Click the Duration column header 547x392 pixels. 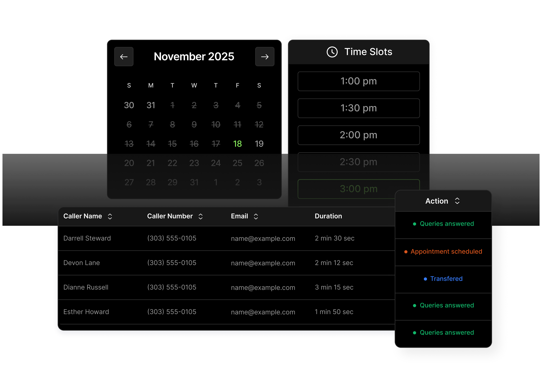coord(328,216)
